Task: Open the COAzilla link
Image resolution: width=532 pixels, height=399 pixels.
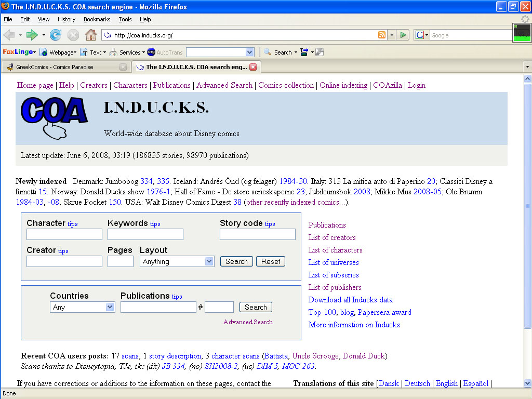Action: [388, 85]
